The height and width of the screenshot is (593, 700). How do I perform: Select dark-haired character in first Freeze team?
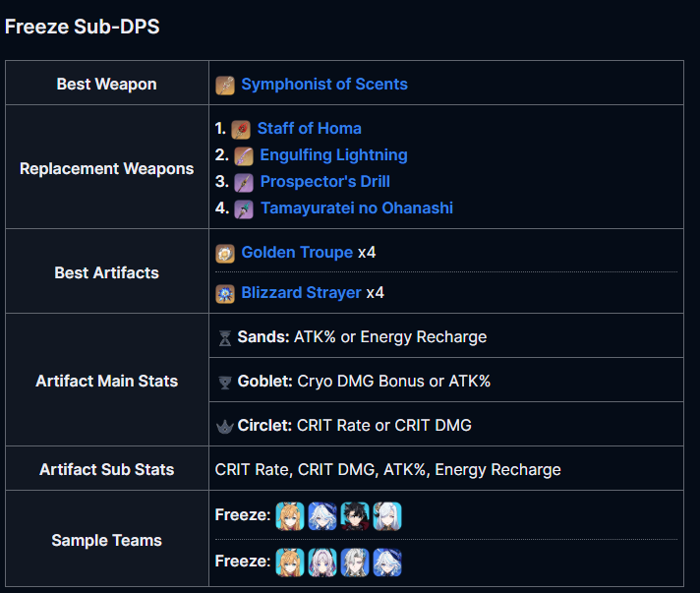coord(355,516)
